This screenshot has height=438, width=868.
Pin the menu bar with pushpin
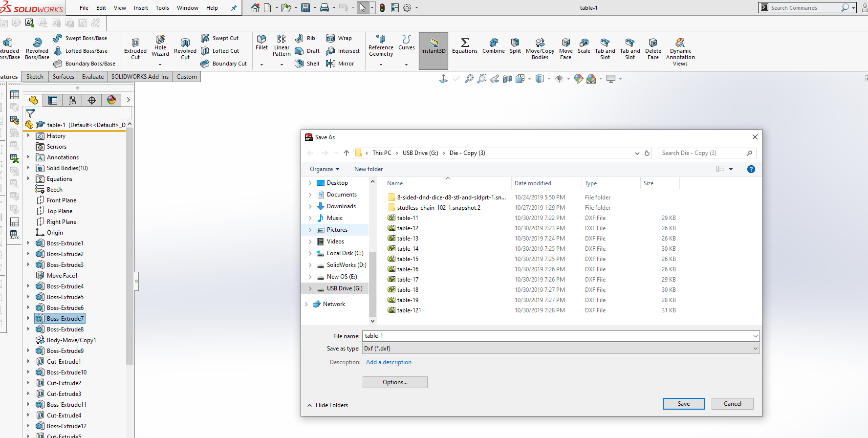point(234,8)
